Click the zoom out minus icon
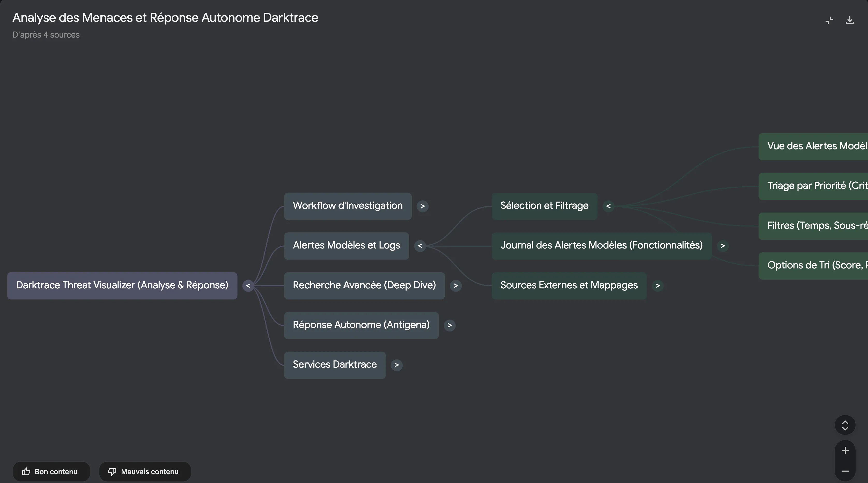Screen dimensions: 868x483 point(845,471)
